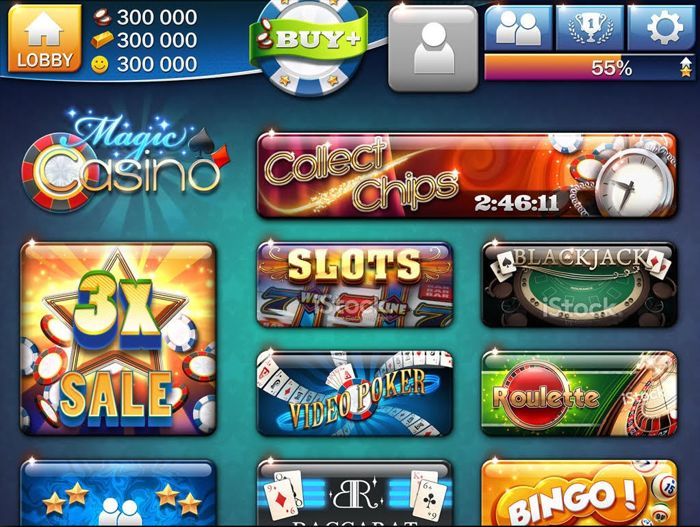700x527 pixels.
Task: Open the friends icon in the top bar
Action: pyautogui.click(x=519, y=29)
